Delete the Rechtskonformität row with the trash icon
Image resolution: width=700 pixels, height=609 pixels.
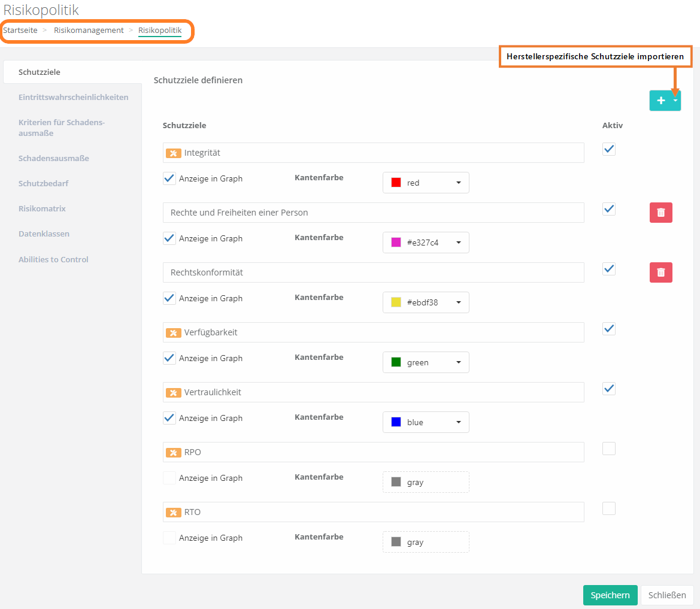click(x=660, y=272)
